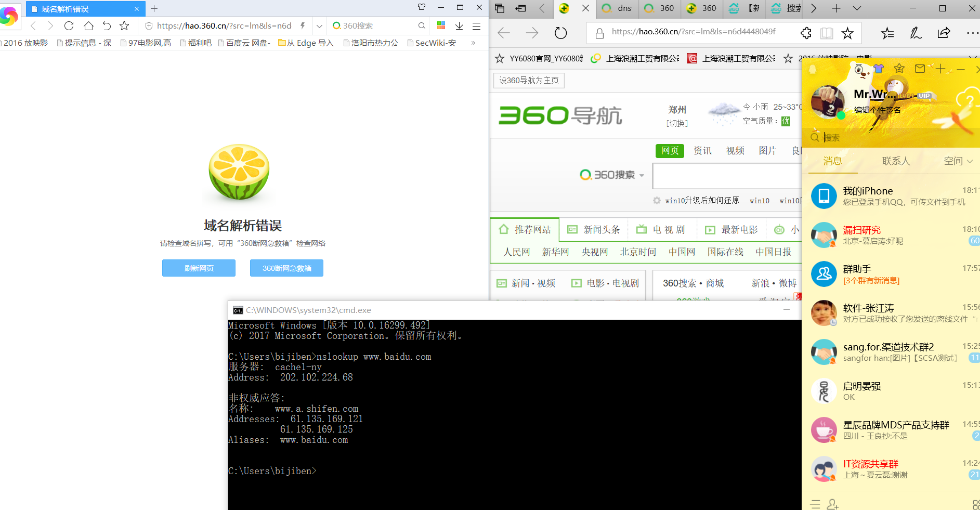This screenshot has width=980, height=510.
Task: Open the 人民网 link
Action: pyautogui.click(x=517, y=252)
